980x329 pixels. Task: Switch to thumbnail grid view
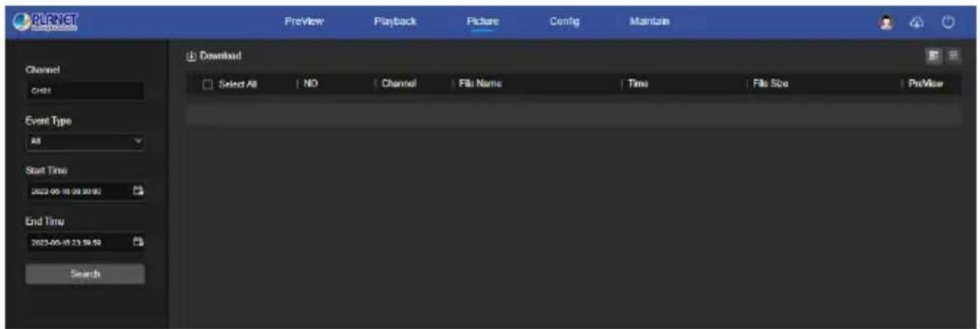coord(934,56)
